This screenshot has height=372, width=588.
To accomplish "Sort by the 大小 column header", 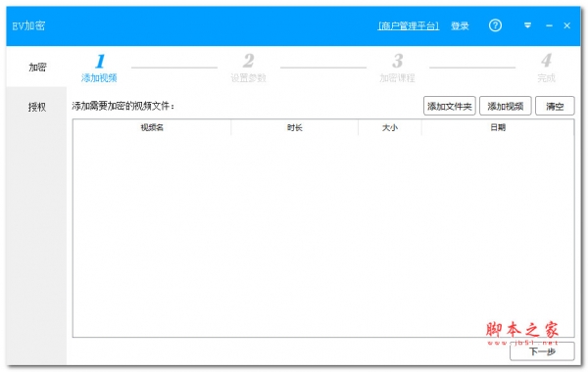I will coord(390,127).
